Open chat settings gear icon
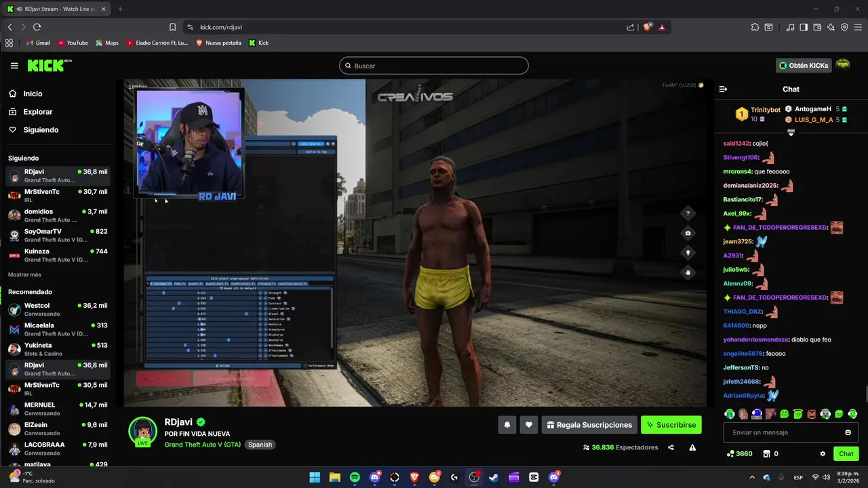 [x=823, y=453]
